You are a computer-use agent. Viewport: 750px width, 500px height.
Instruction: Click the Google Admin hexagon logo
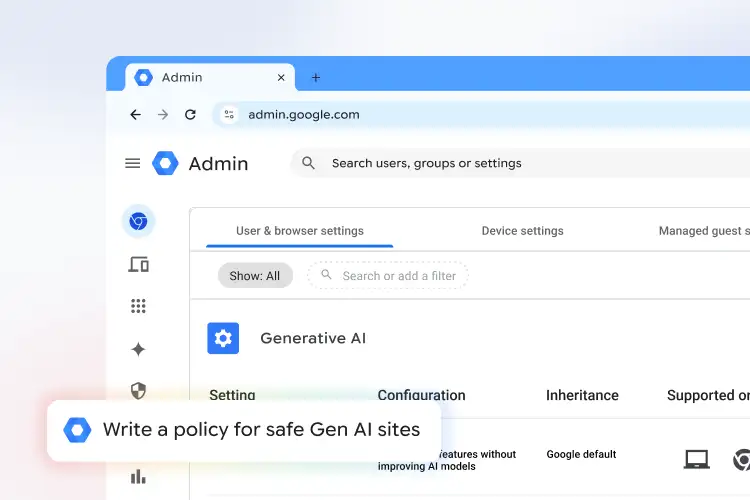(165, 163)
